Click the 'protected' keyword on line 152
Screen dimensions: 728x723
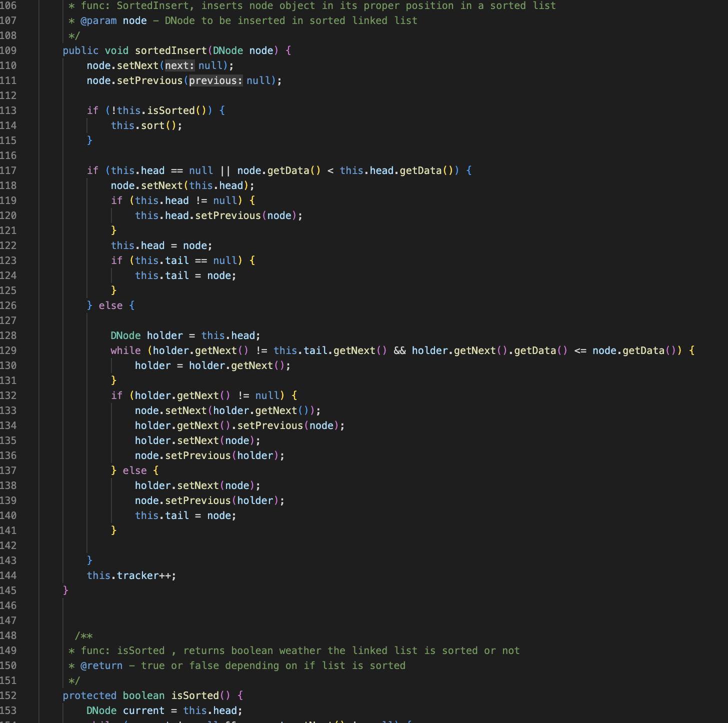pyautogui.click(x=89, y=695)
